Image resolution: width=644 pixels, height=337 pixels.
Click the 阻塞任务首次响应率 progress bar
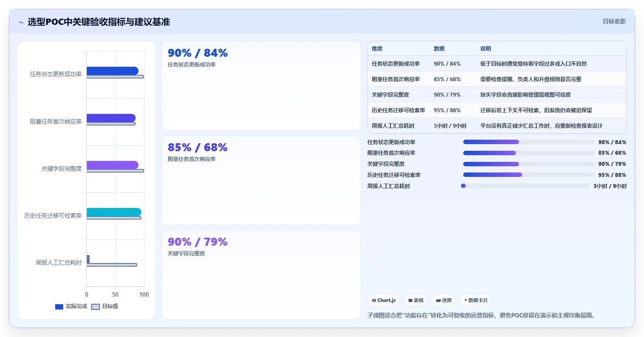click(x=529, y=153)
